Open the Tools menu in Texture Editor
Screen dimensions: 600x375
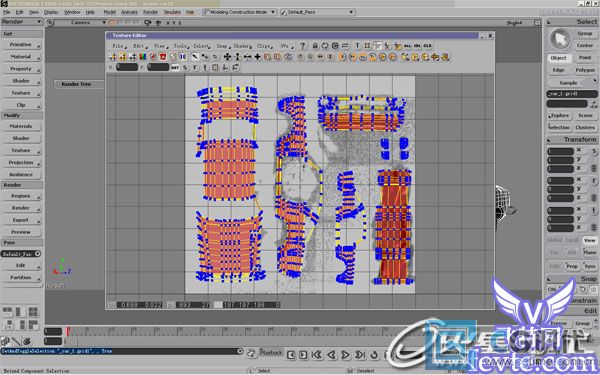click(x=181, y=46)
